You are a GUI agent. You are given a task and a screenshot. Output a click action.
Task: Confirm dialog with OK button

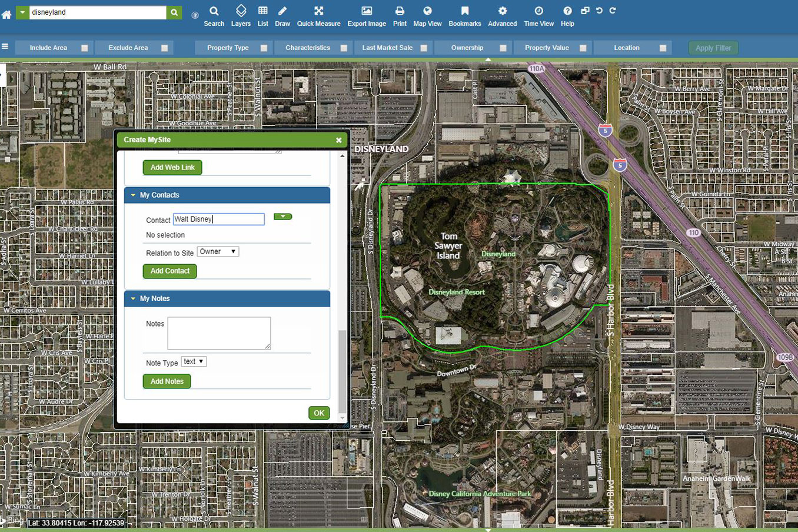click(x=319, y=413)
